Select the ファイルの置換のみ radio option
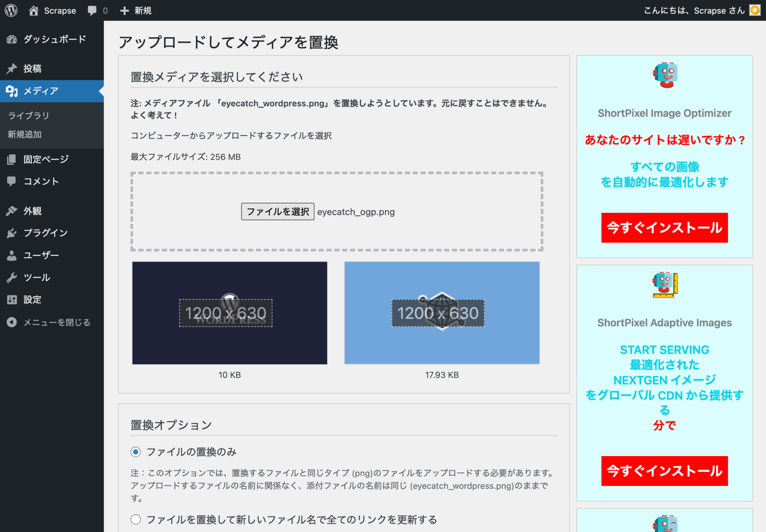Image resolution: width=766 pixels, height=532 pixels. click(x=135, y=452)
